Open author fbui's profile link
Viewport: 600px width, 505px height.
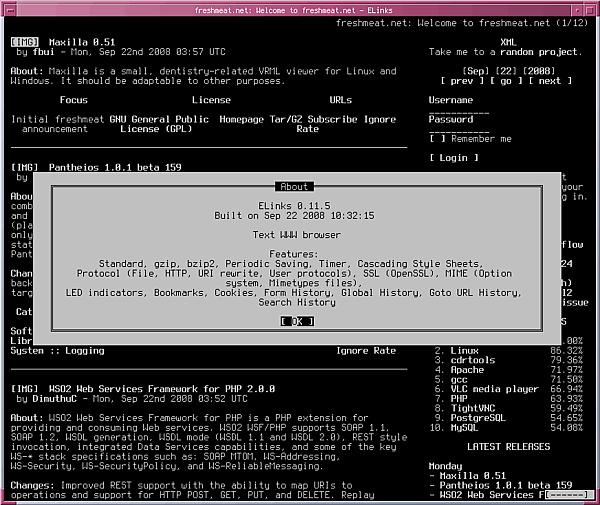43,52
